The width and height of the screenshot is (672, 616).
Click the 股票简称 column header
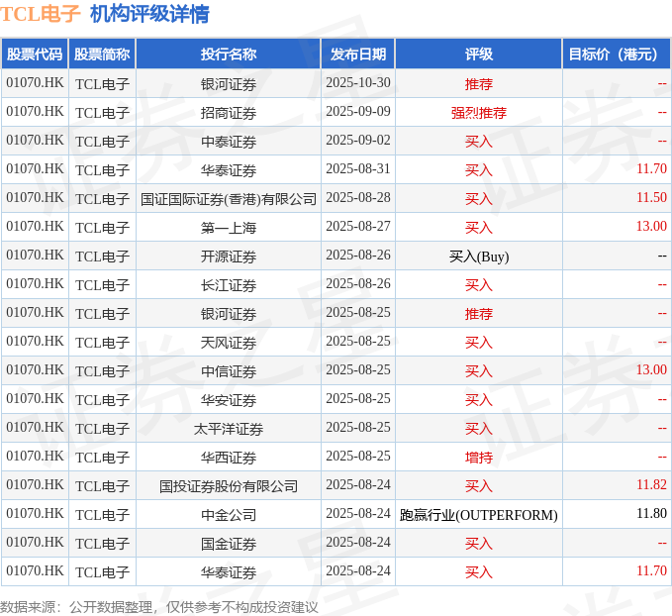[102, 54]
